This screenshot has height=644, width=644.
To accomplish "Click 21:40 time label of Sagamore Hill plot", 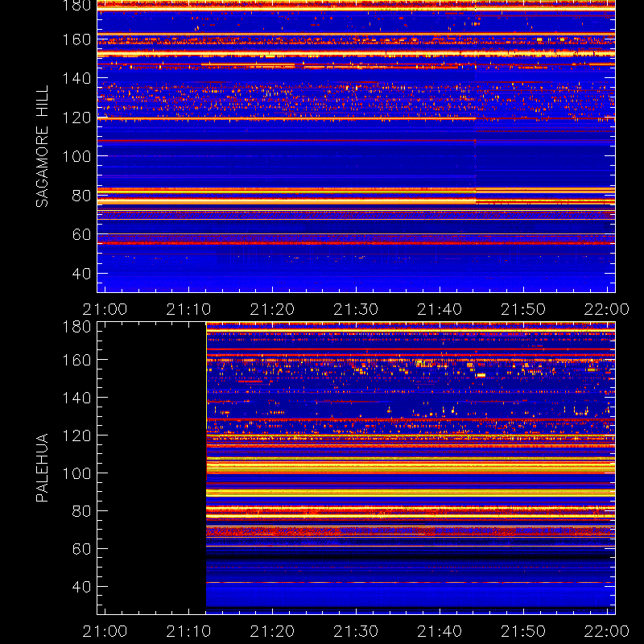I will tap(440, 309).
